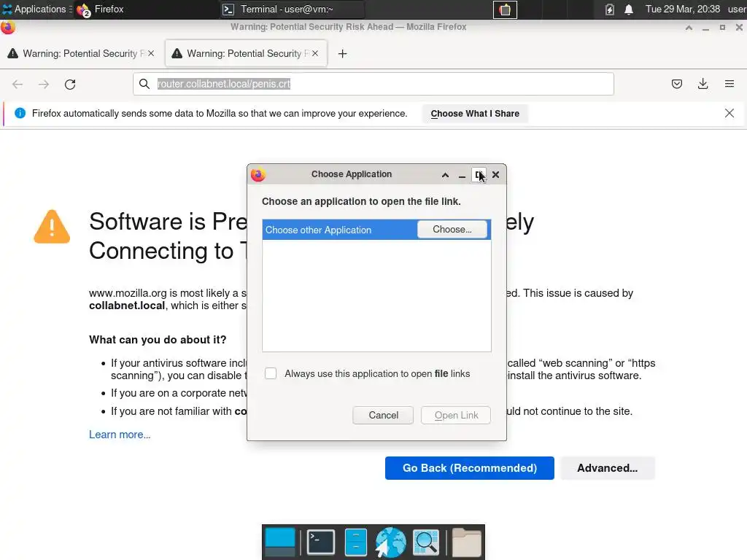Click the orange warning triangle icon
Viewport: 747px width, 560px height.
click(52, 227)
